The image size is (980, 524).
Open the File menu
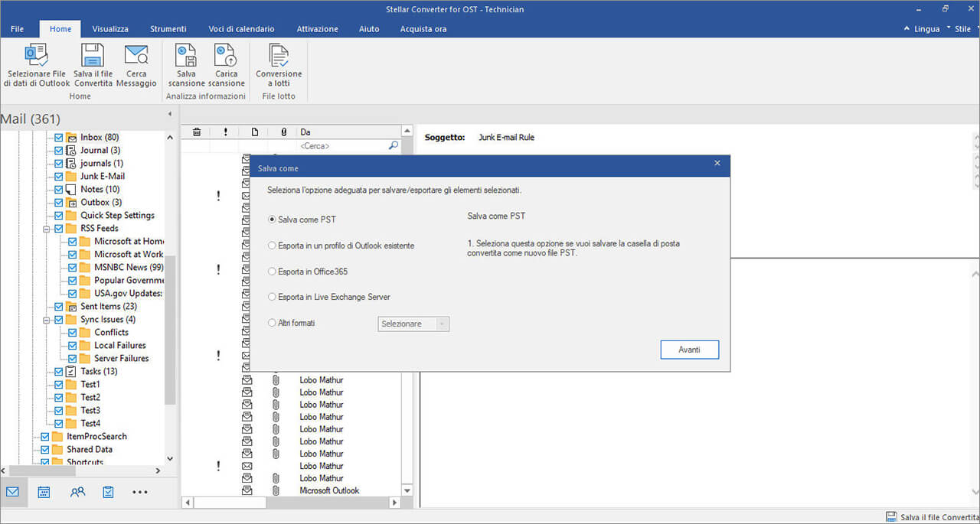[x=17, y=29]
